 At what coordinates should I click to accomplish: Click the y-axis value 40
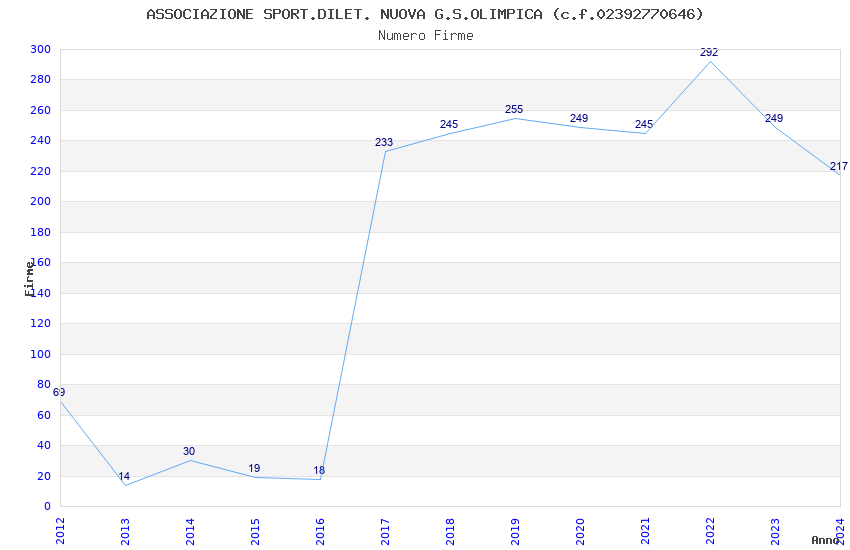point(44,445)
